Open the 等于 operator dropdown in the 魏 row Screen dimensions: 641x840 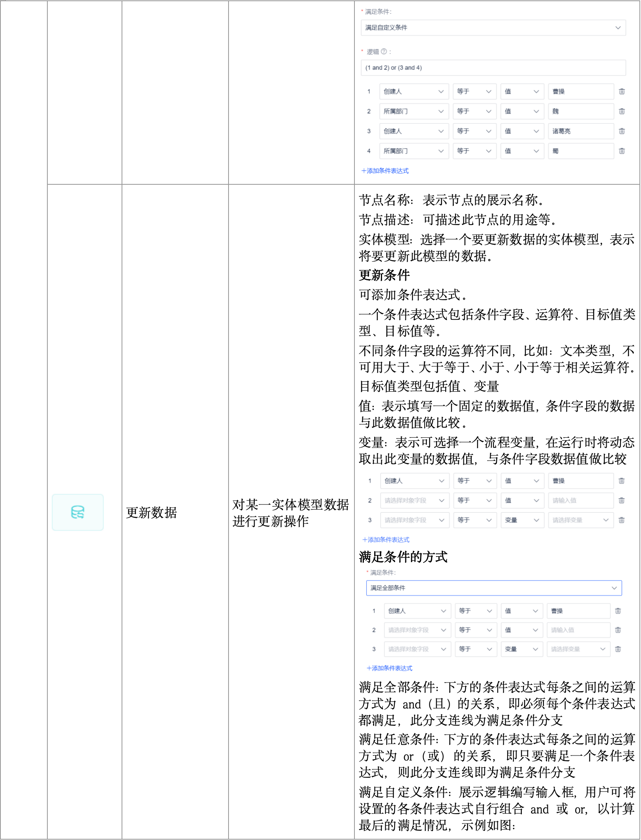[x=474, y=111]
